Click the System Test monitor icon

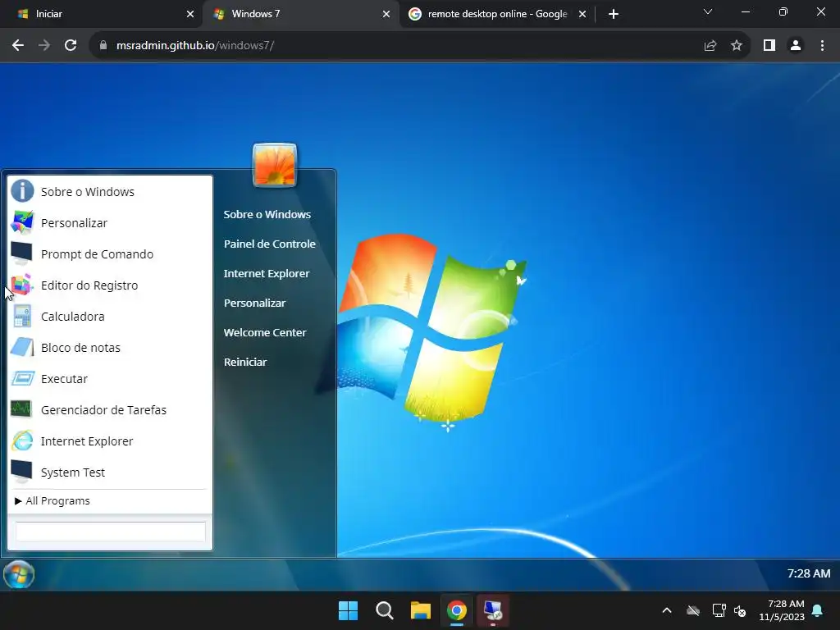tap(22, 472)
